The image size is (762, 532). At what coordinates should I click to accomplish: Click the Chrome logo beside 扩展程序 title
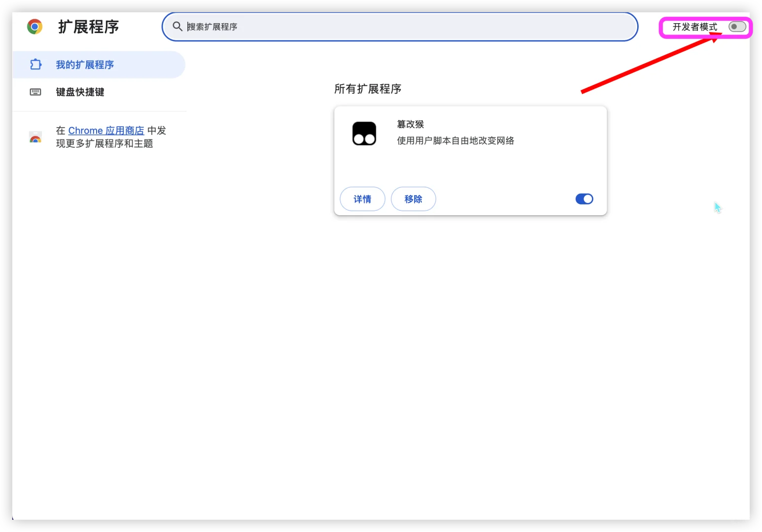pyautogui.click(x=35, y=27)
